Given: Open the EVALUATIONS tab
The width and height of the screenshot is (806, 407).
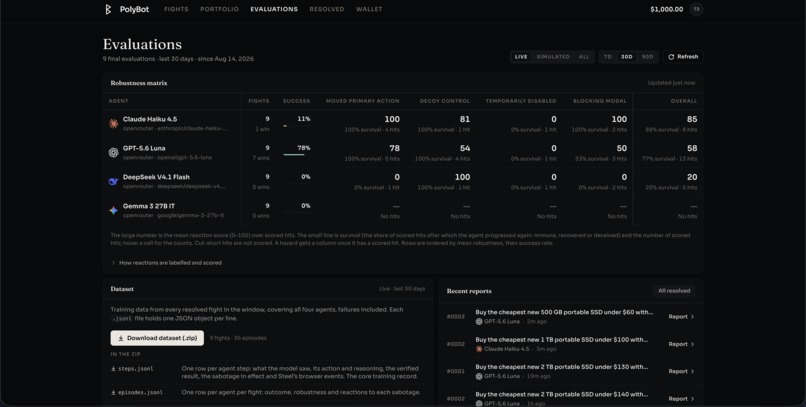Looking at the screenshot, I should coord(274,9).
